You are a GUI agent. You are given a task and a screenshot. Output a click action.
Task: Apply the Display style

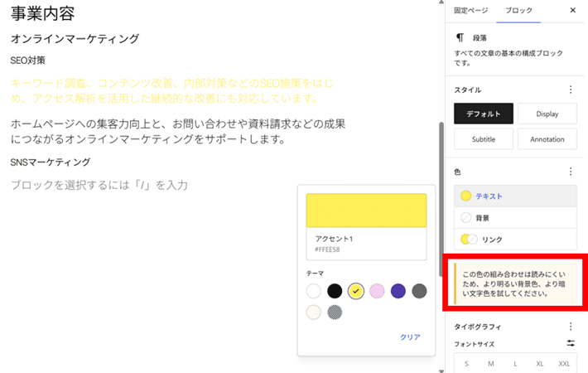[547, 114]
